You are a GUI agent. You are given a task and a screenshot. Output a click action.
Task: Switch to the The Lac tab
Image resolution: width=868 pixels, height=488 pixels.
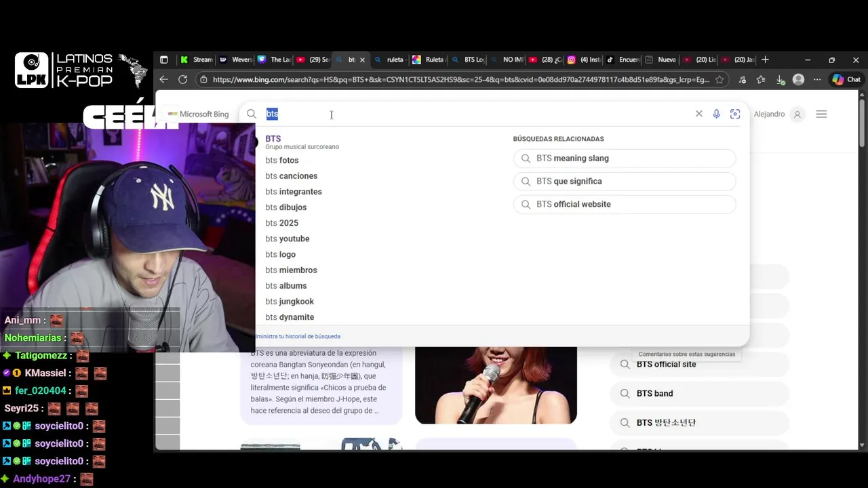pyautogui.click(x=274, y=60)
